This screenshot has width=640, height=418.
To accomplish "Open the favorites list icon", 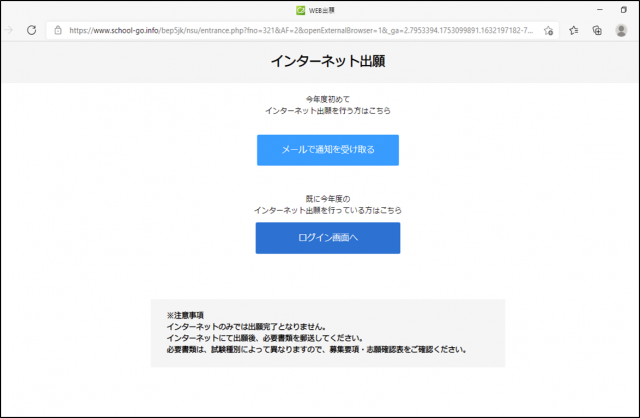I will click(x=573, y=30).
